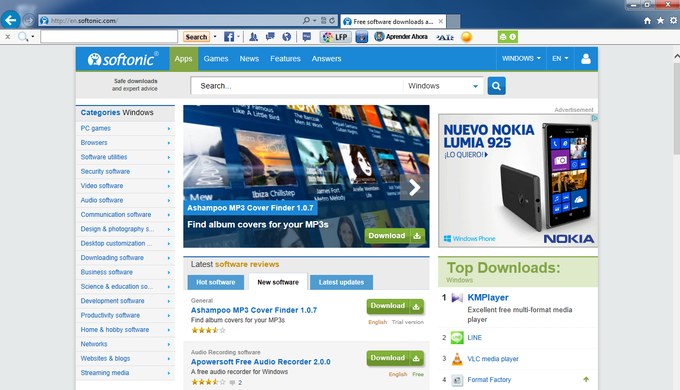Click the toolbar globe icon
This screenshot has height=390, width=680.
pyautogui.click(x=287, y=37)
